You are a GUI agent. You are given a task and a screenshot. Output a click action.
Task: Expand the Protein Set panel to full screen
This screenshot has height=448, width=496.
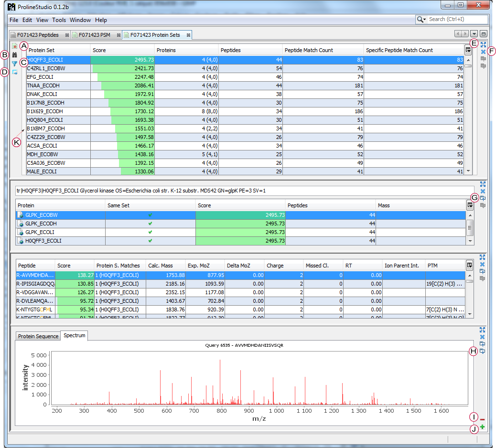click(x=483, y=44)
